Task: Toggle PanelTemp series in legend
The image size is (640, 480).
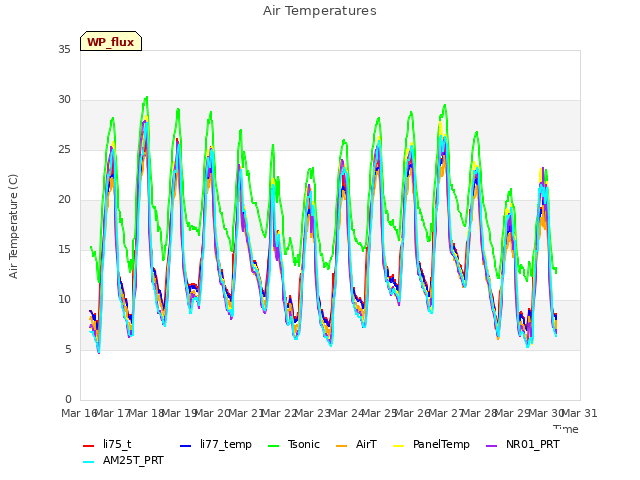Action: [431, 444]
